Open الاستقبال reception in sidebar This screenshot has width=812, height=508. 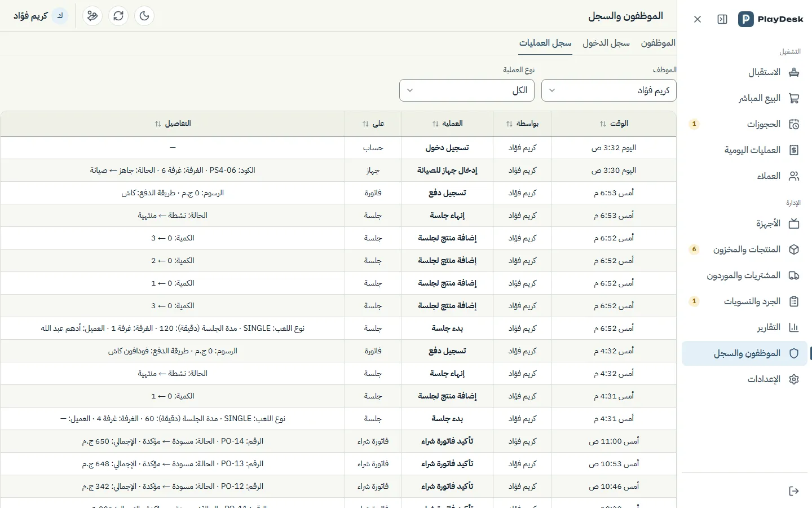[744, 72]
